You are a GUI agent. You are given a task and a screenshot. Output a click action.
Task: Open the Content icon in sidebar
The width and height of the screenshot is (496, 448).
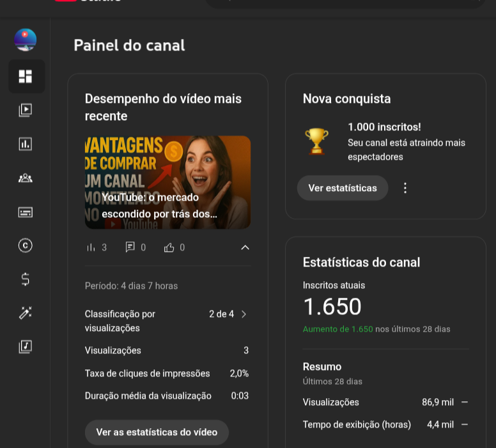(26, 110)
